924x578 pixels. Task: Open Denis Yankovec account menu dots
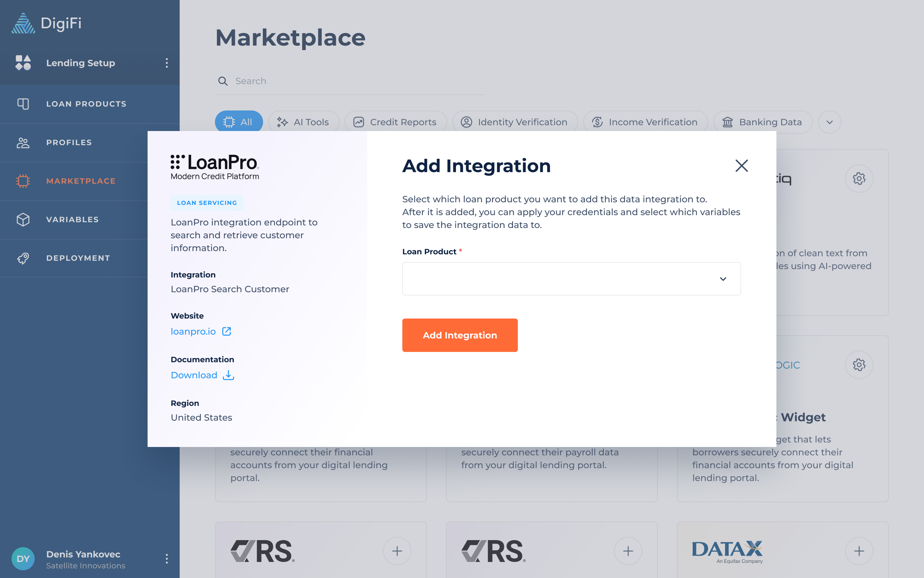pos(167,559)
